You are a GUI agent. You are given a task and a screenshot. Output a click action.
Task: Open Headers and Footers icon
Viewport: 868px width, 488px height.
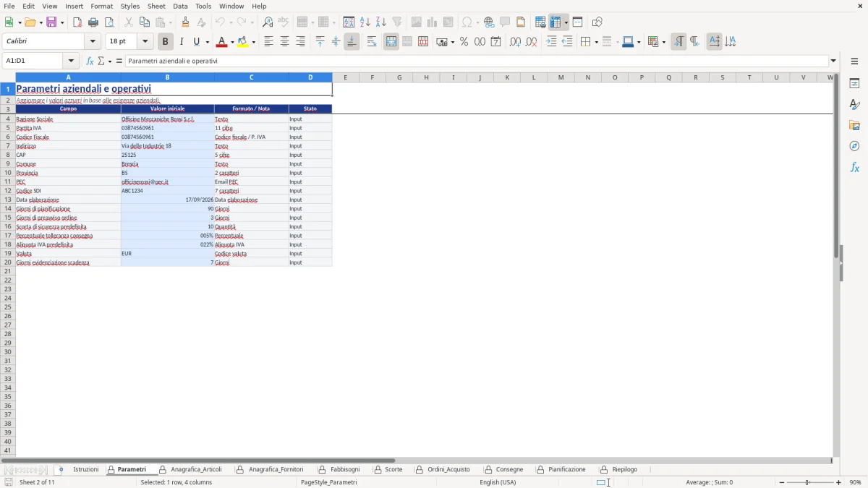pyautogui.click(x=521, y=22)
